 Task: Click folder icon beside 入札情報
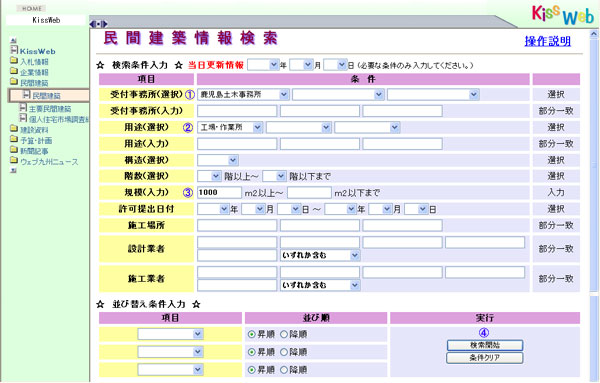14,60
